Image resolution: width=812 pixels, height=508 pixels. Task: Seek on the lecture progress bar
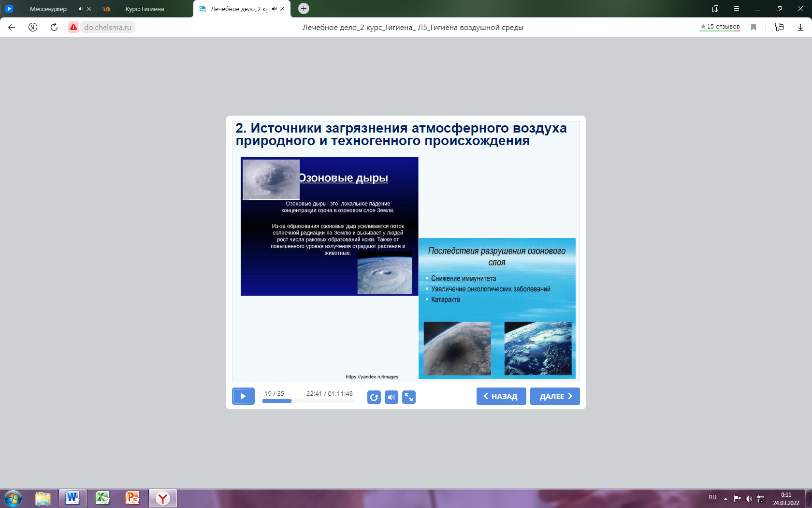[x=308, y=401]
